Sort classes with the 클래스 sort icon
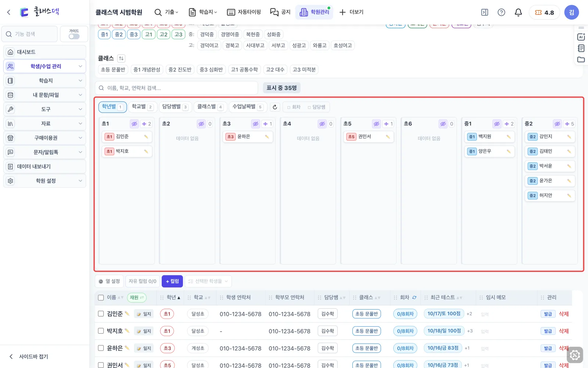Viewport: 588px width, 368px height. pyautogui.click(x=121, y=58)
